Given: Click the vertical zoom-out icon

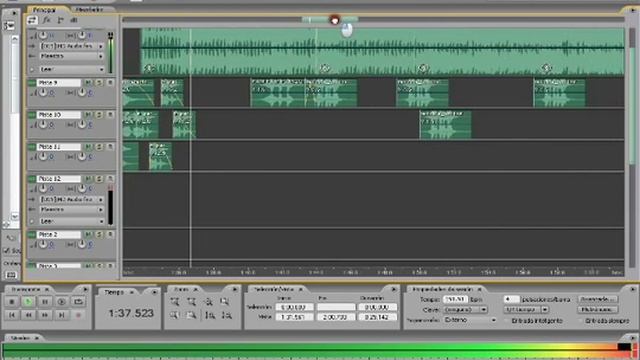Looking at the screenshot, I should 227,315.
